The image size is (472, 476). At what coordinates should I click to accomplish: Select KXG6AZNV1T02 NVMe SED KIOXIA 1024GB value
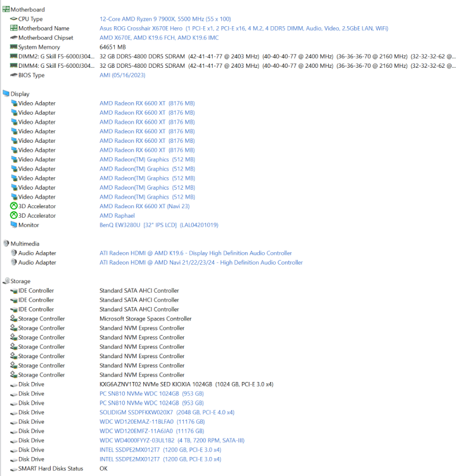click(x=186, y=384)
